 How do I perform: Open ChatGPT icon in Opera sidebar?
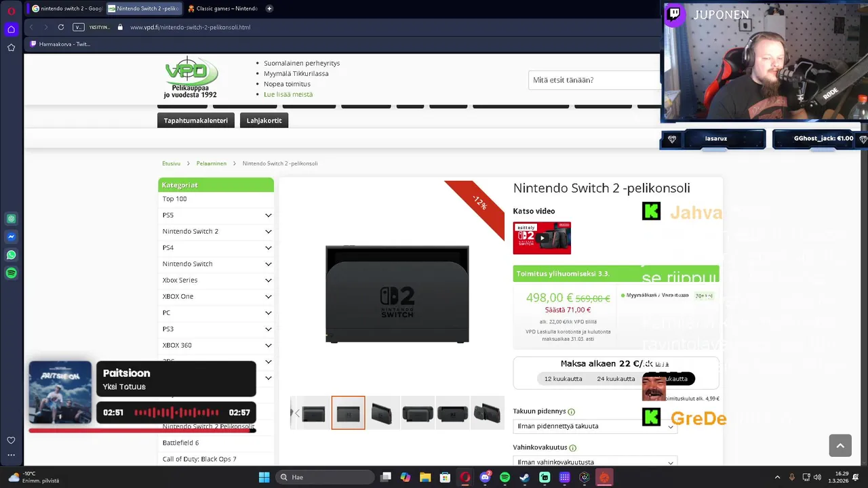click(11, 219)
